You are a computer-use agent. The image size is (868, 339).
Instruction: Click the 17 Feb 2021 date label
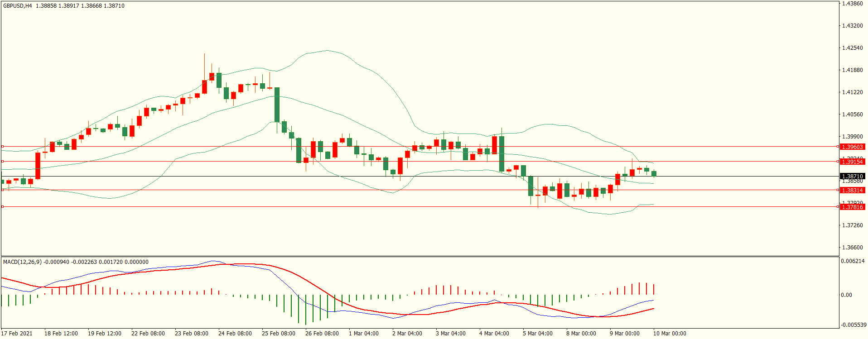[x=17, y=334]
